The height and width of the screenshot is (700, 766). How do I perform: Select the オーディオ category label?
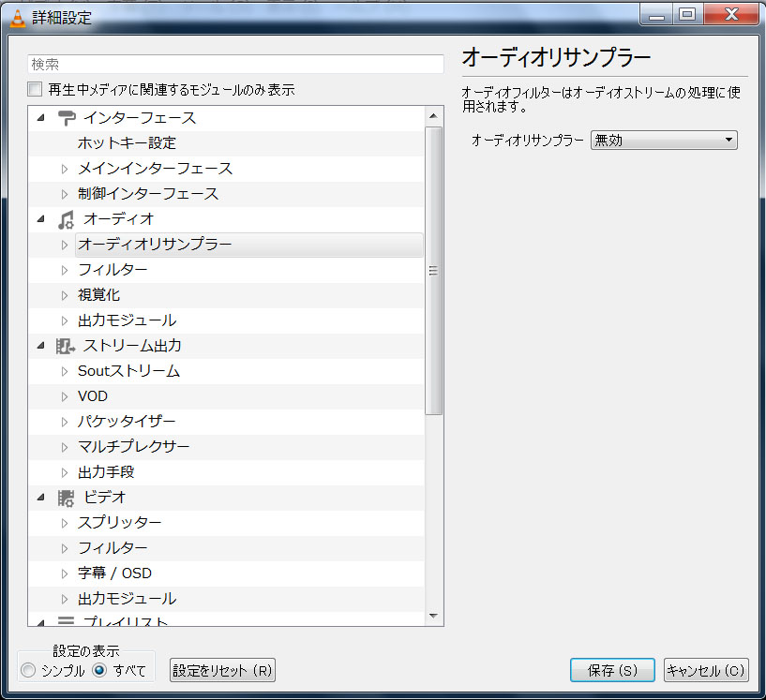click(119, 218)
